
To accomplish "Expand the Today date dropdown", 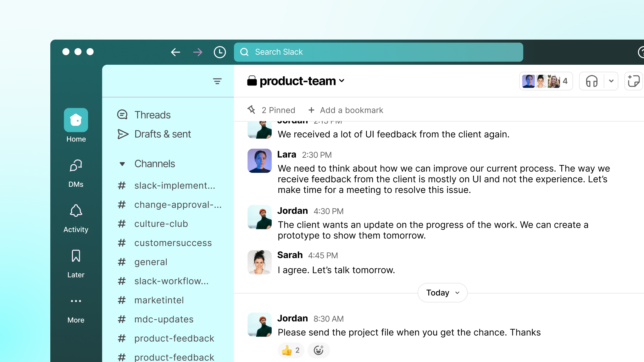I will [x=442, y=293].
